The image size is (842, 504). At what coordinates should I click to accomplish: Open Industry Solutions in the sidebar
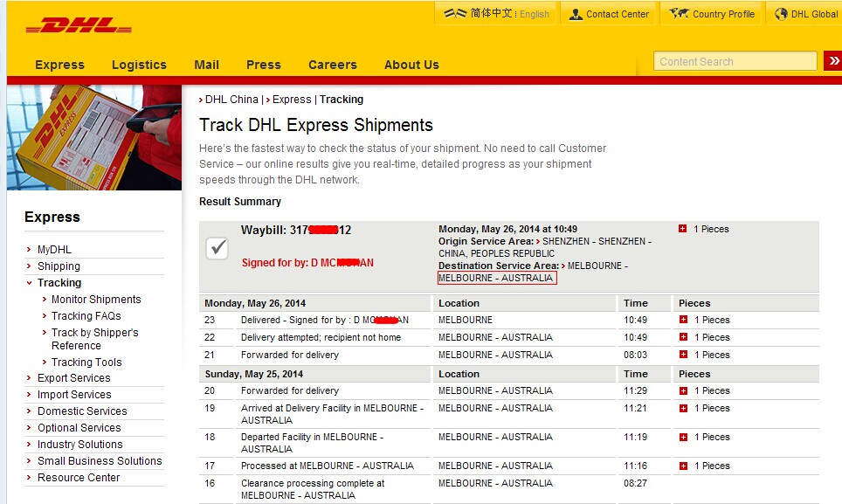click(x=80, y=445)
